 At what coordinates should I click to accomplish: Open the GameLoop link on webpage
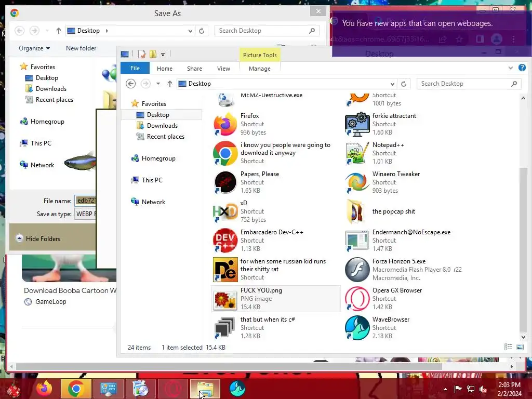50,302
